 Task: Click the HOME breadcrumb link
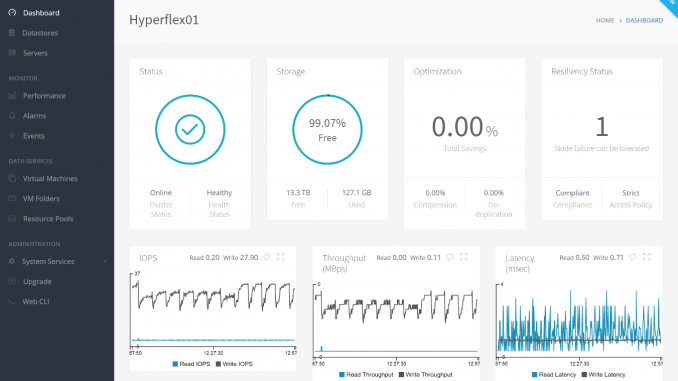(605, 20)
